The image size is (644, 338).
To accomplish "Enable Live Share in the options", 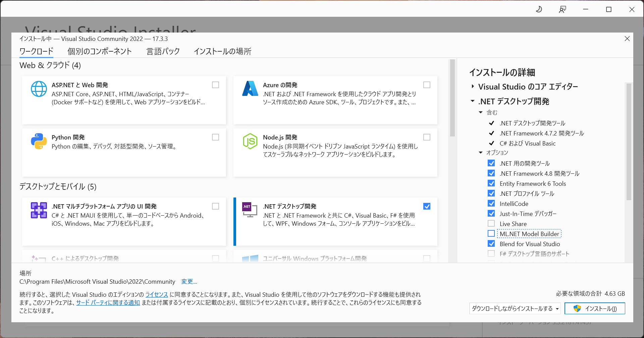I will (491, 223).
